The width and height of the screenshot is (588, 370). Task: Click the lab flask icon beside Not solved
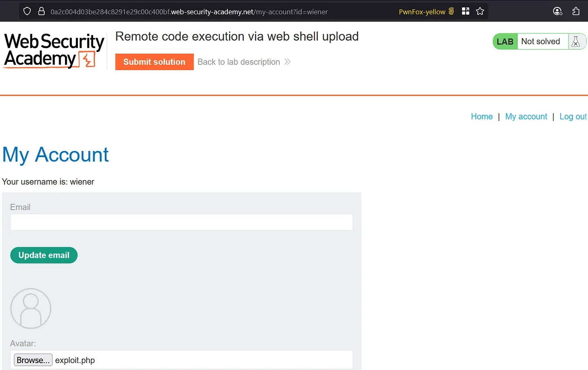coord(576,42)
